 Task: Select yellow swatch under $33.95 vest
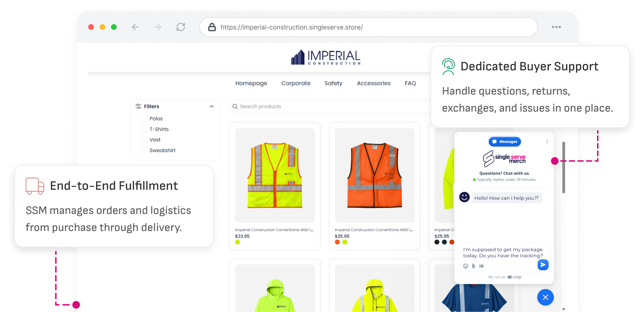(238, 242)
